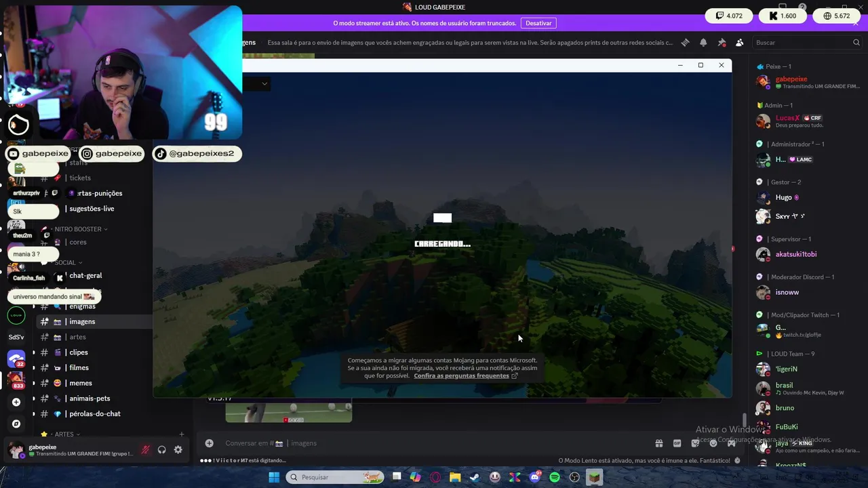Open the pérolas-do-chat channel
The image size is (868, 488).
94,414
